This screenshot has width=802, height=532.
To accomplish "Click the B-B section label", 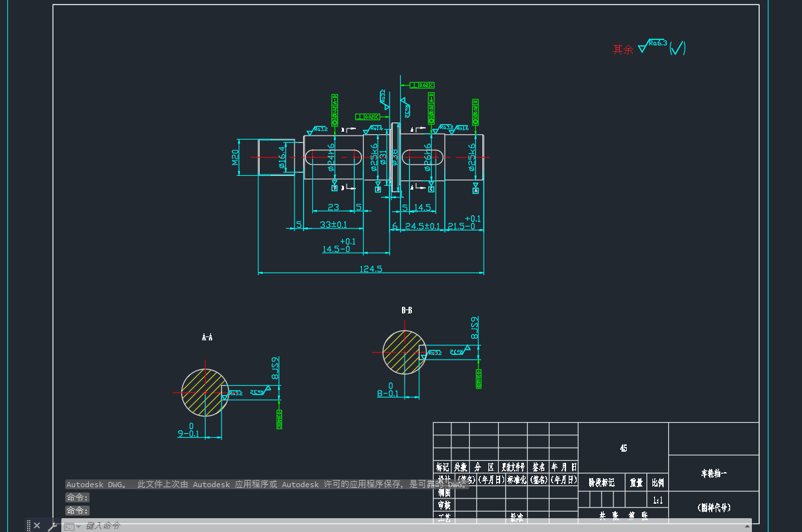I will [407, 310].
